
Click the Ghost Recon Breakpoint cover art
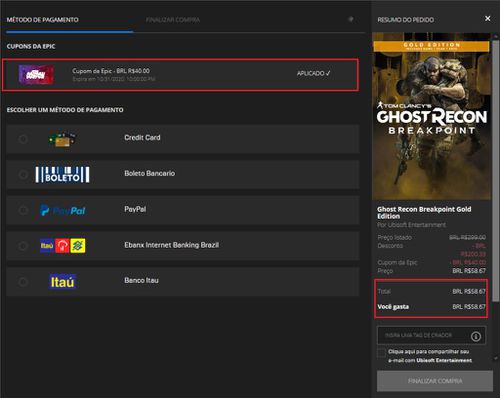pyautogui.click(x=431, y=116)
